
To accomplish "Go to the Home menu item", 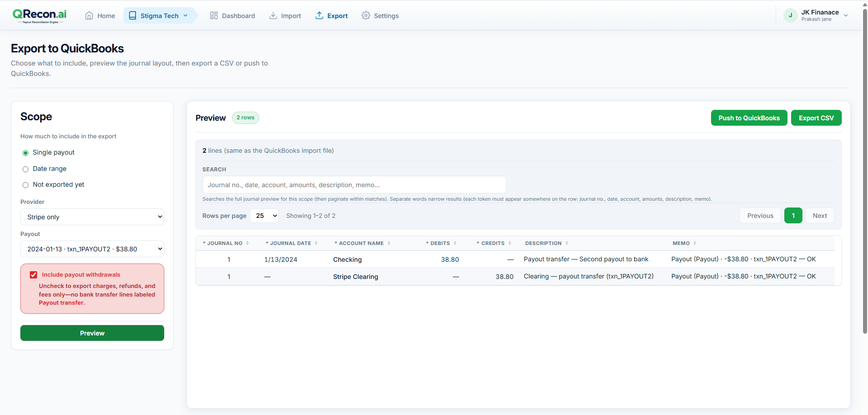I will pos(100,16).
